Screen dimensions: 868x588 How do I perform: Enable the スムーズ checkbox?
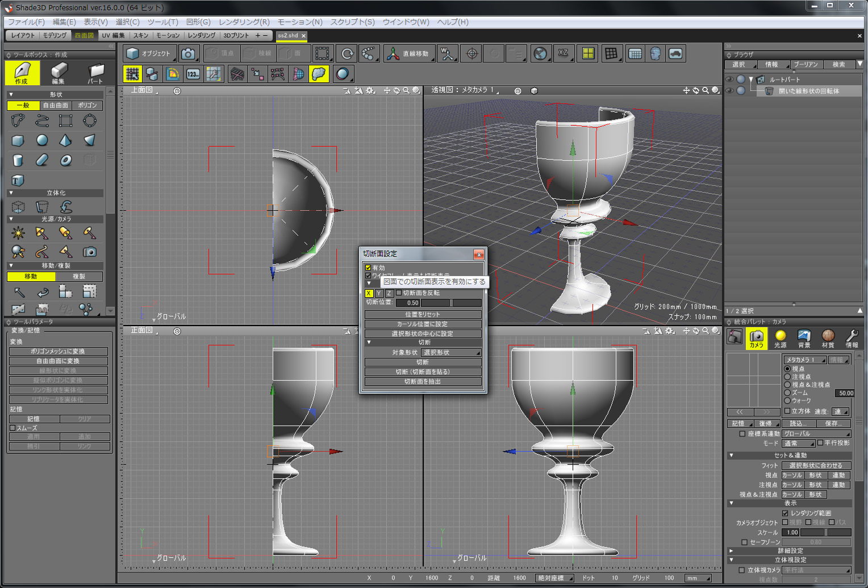click(x=12, y=428)
